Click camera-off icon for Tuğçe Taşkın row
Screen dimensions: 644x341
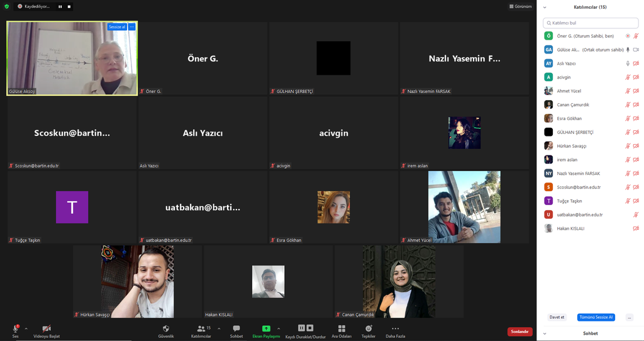(636, 201)
